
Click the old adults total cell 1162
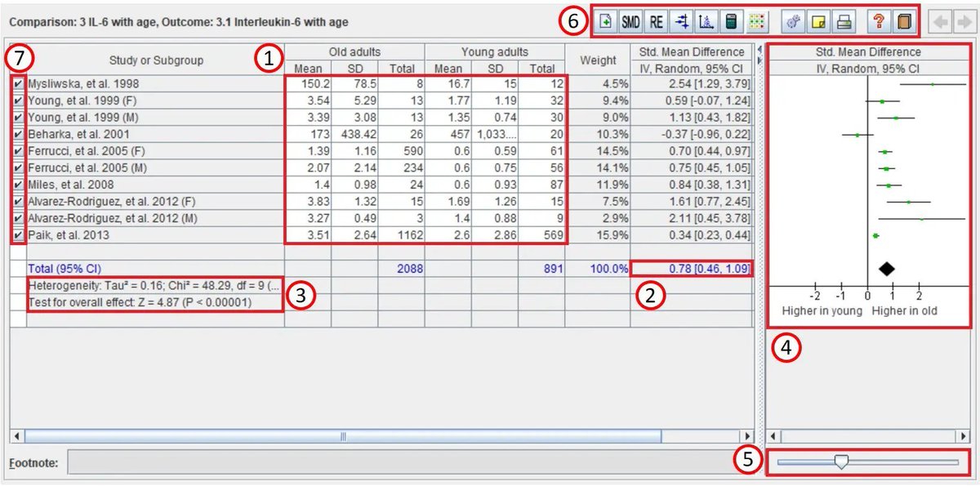[401, 236]
